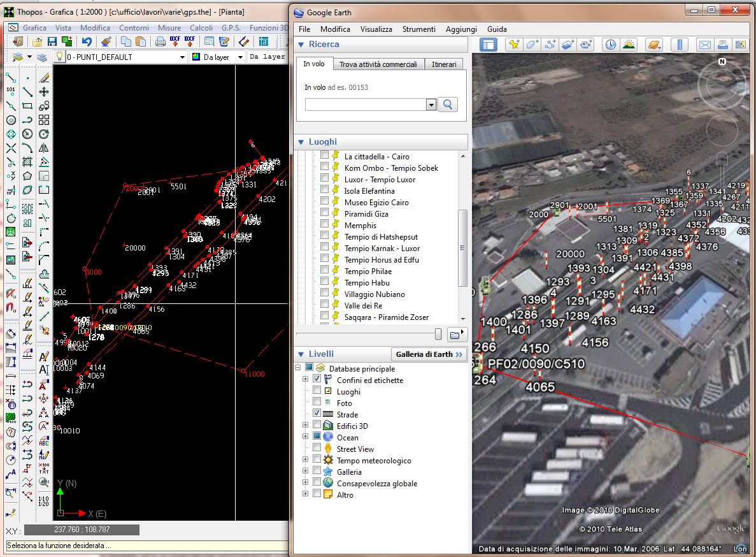
Task: Check the box for La cittadella - Cairo
Action: point(324,156)
